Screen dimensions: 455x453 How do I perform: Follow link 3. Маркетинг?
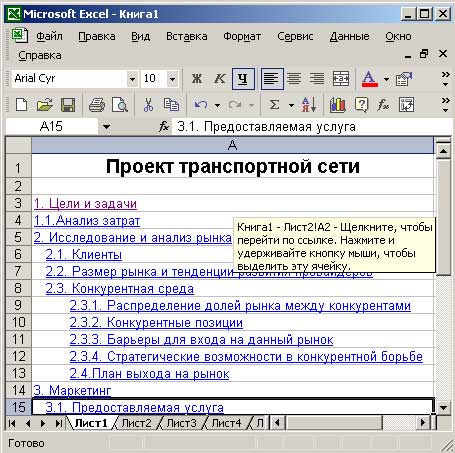[x=72, y=390]
